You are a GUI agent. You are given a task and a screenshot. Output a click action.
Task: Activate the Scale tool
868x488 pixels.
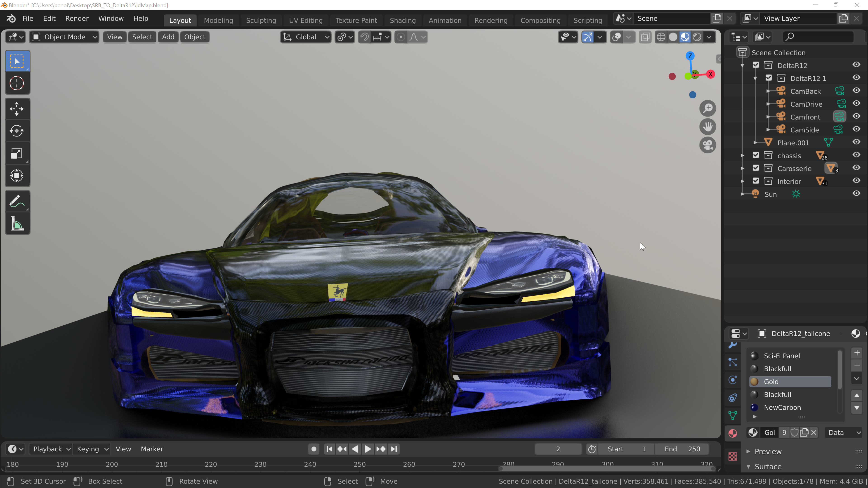pos(17,154)
